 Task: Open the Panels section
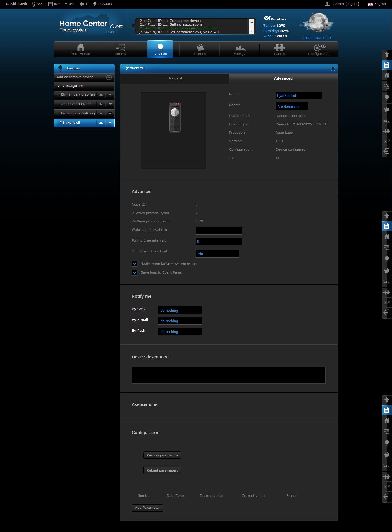pyautogui.click(x=279, y=49)
